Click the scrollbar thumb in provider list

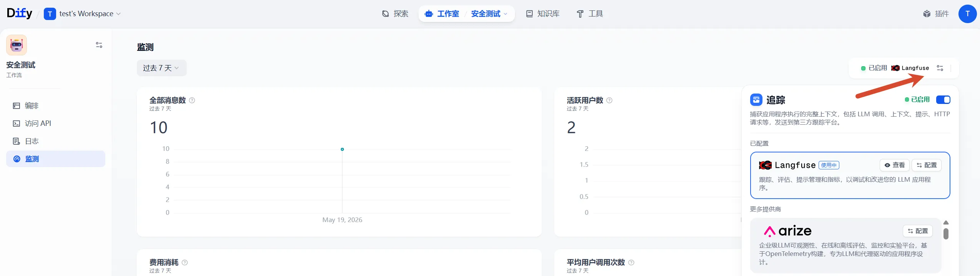pyautogui.click(x=946, y=234)
